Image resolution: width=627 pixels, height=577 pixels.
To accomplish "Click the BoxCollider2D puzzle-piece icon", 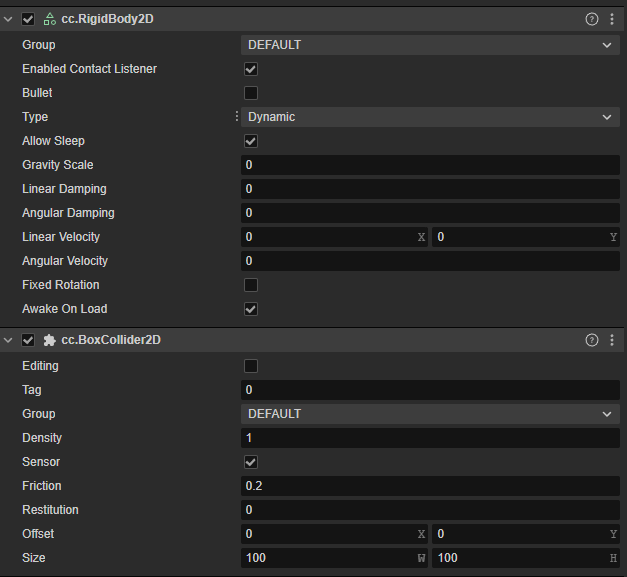I will point(49,340).
